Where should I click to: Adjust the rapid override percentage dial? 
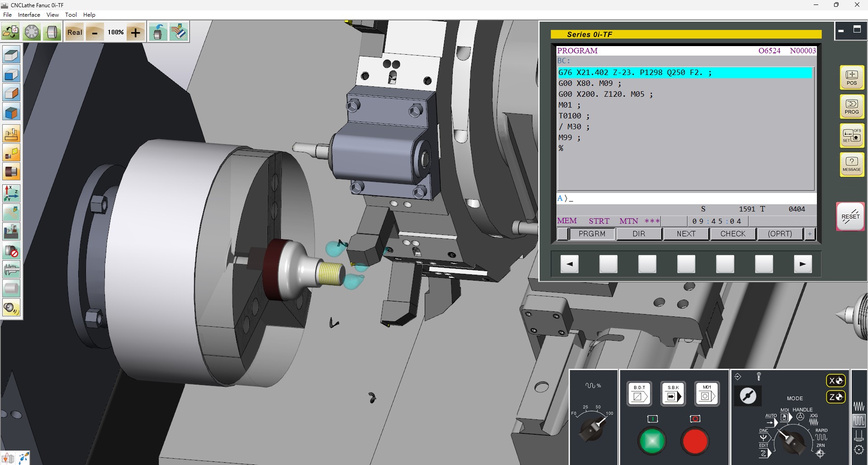[592, 429]
